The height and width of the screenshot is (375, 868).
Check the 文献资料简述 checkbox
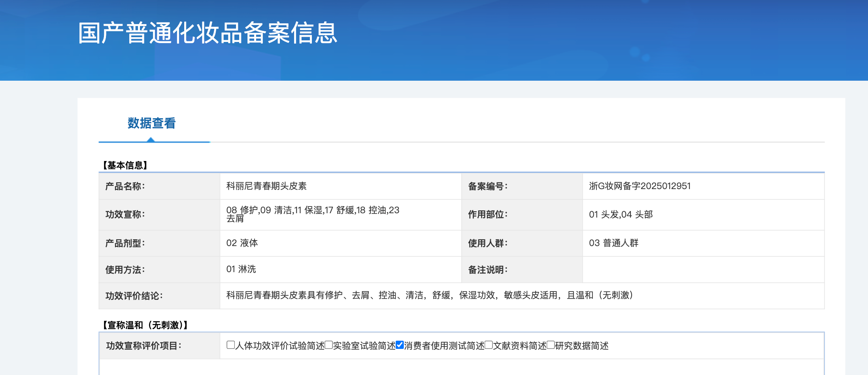(489, 345)
